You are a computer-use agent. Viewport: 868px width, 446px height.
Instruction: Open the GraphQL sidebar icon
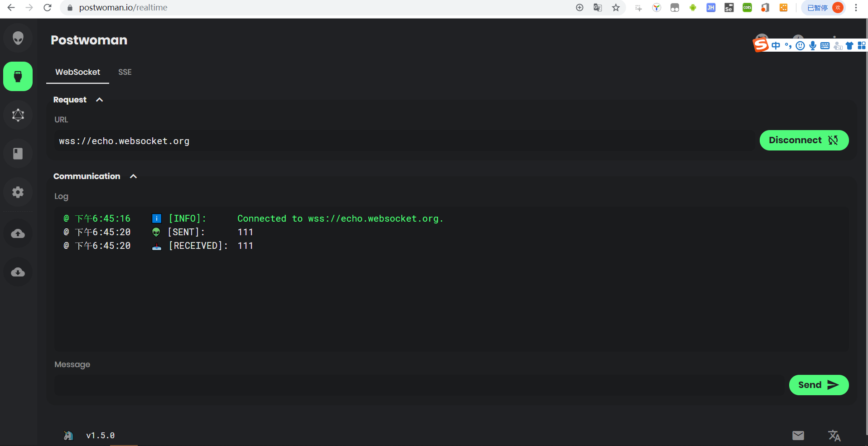pos(18,115)
